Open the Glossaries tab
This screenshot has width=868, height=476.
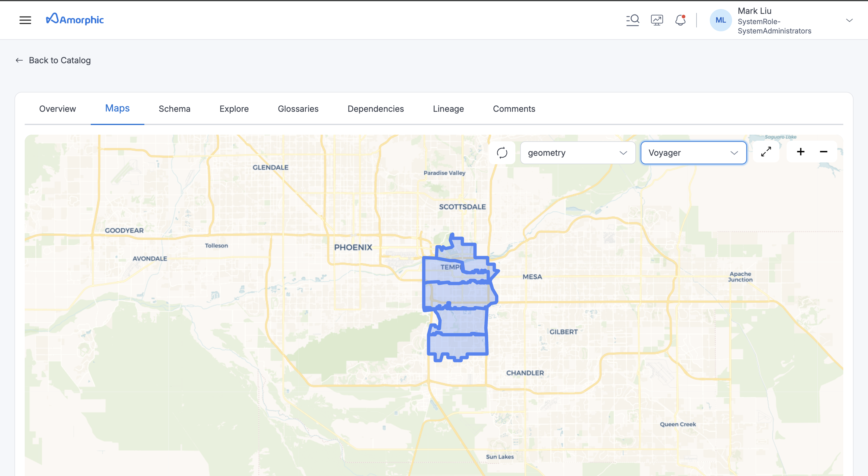pos(298,109)
